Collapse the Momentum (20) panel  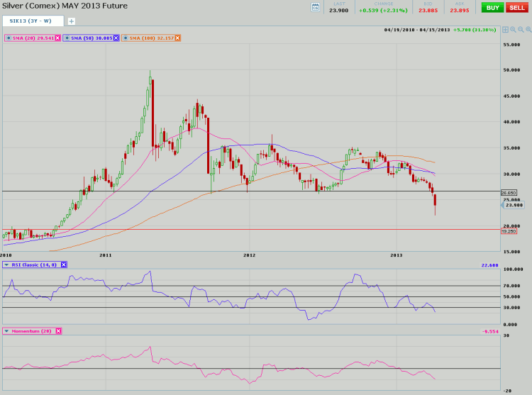click(7, 330)
